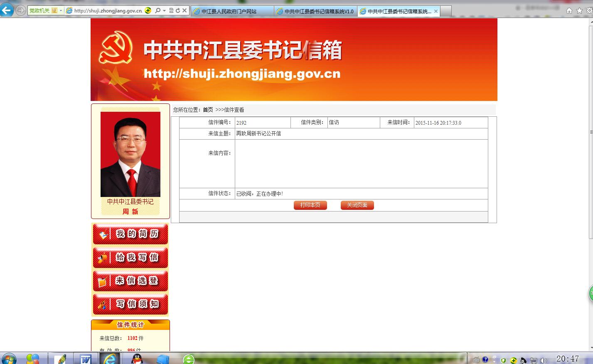Click the stop loading X icon
Image resolution: width=593 pixels, height=364 pixels.
pos(185,11)
